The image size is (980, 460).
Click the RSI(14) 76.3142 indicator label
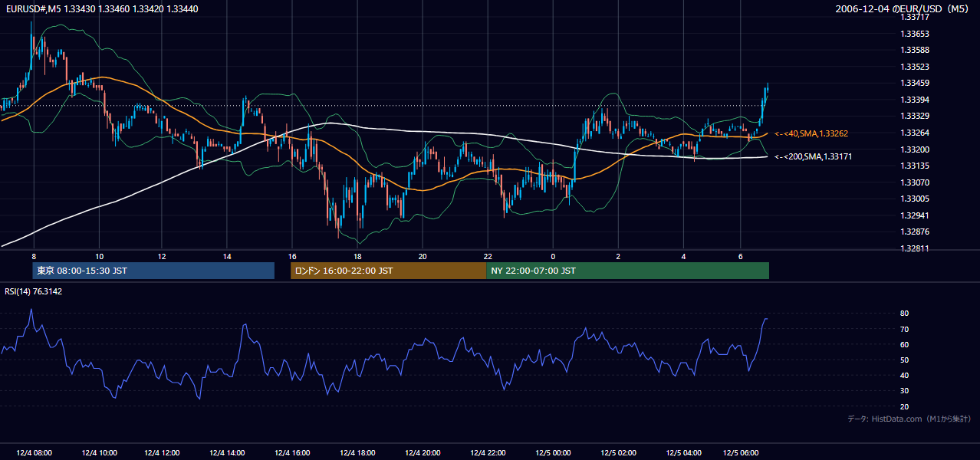click(34, 291)
